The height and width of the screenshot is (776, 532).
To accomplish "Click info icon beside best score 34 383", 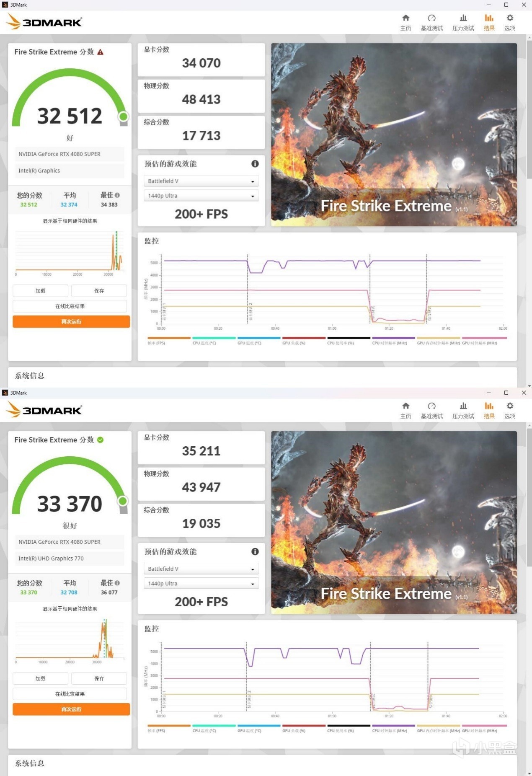I will 117,195.
